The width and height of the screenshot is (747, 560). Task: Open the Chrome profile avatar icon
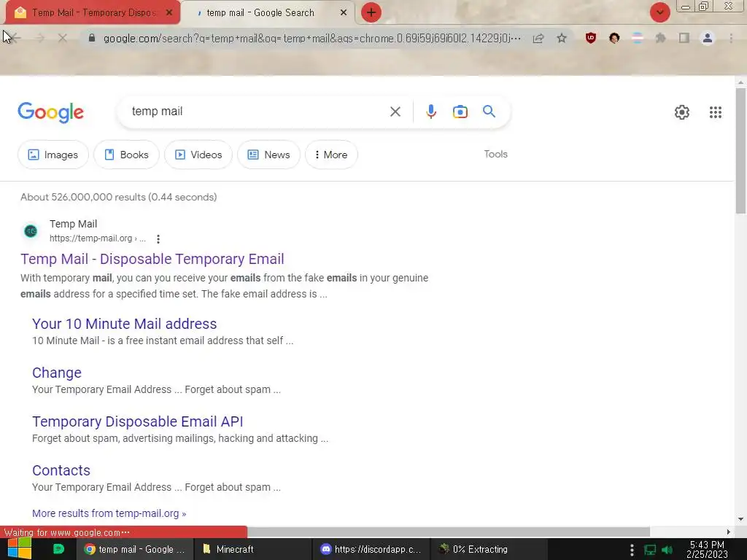[x=708, y=38]
